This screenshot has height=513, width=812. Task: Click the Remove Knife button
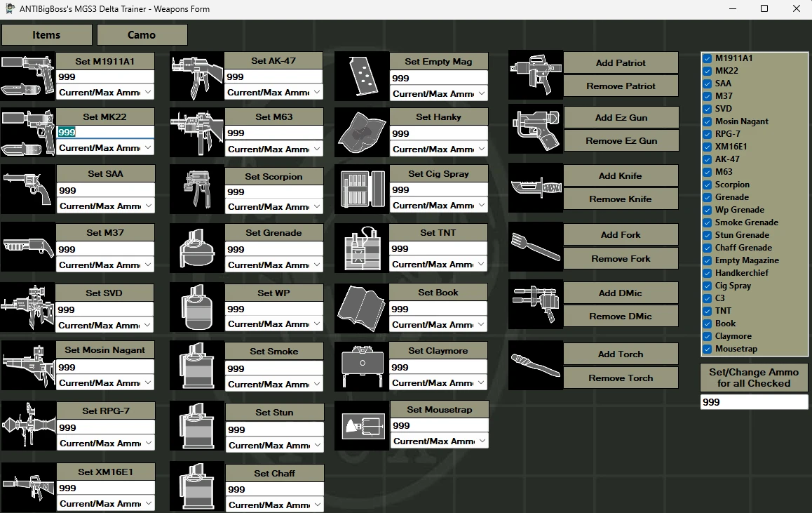pos(621,199)
